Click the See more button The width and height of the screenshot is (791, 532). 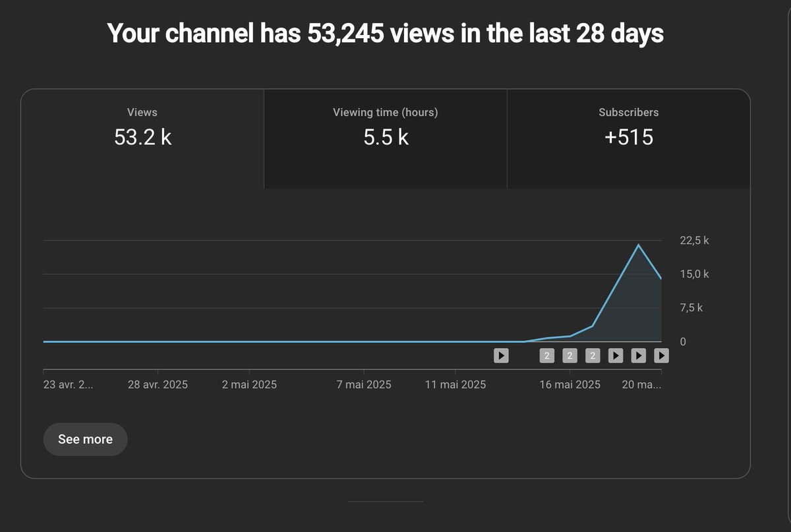[85, 439]
